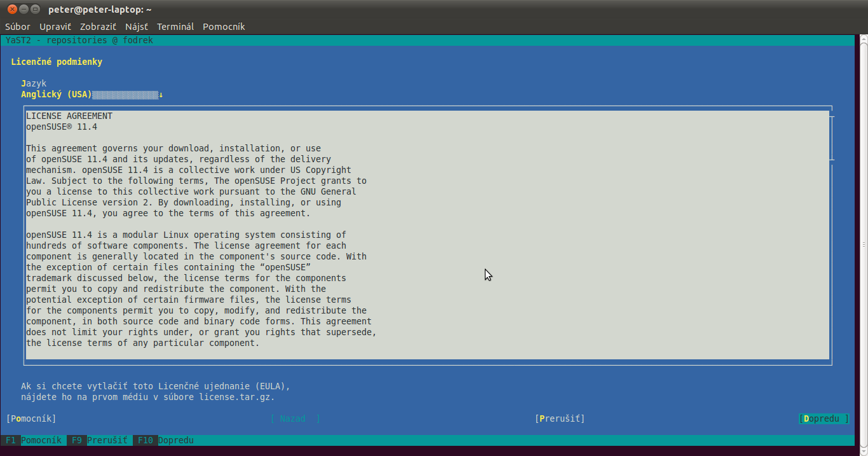Close the peter@peter-laptop terminal window

pyautogui.click(x=12, y=9)
